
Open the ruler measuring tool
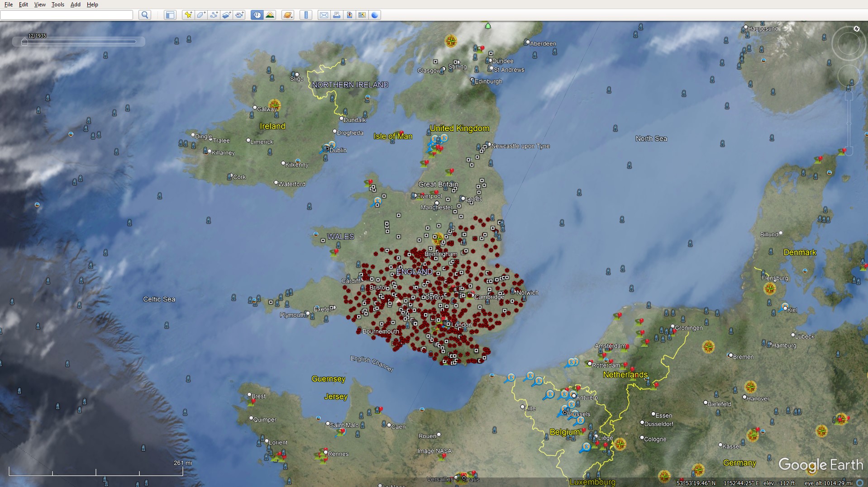click(x=306, y=15)
